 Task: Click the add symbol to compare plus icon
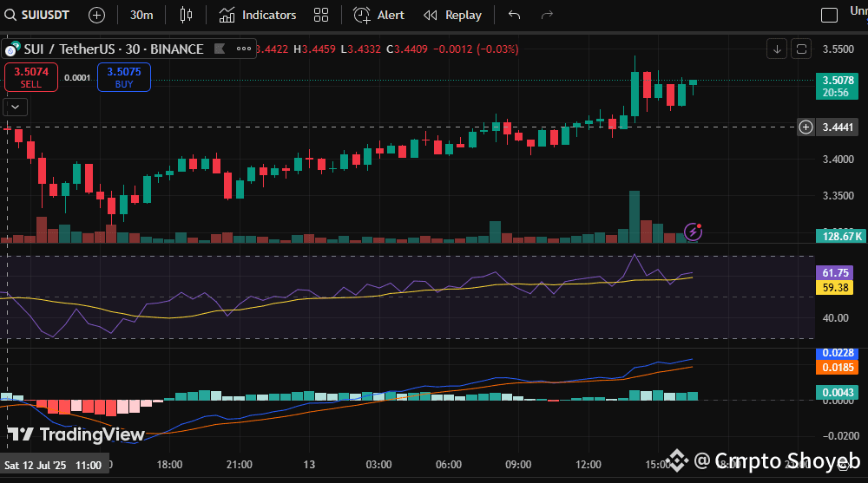pyautogui.click(x=96, y=15)
